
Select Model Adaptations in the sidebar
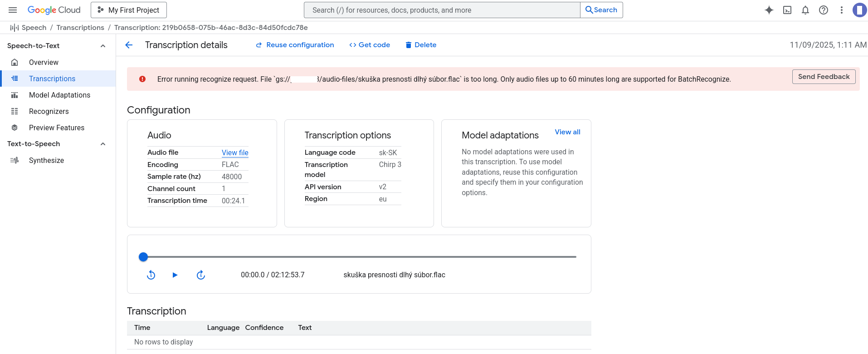point(59,95)
